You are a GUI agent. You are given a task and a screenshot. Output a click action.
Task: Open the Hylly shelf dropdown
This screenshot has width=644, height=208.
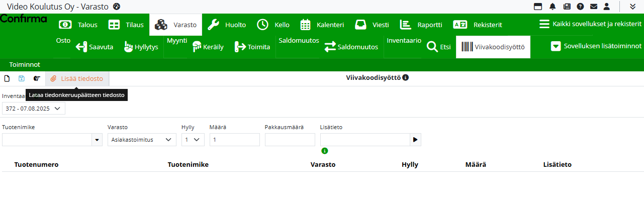click(193, 140)
